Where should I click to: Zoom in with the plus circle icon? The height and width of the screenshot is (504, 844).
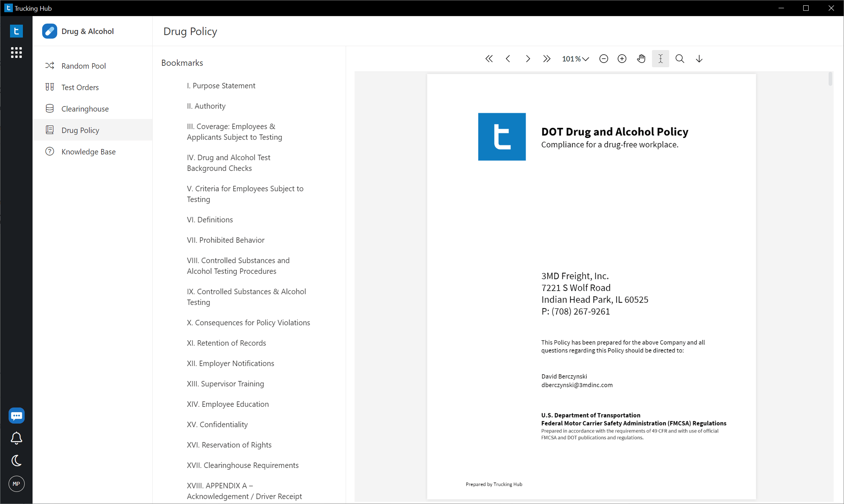pos(622,59)
